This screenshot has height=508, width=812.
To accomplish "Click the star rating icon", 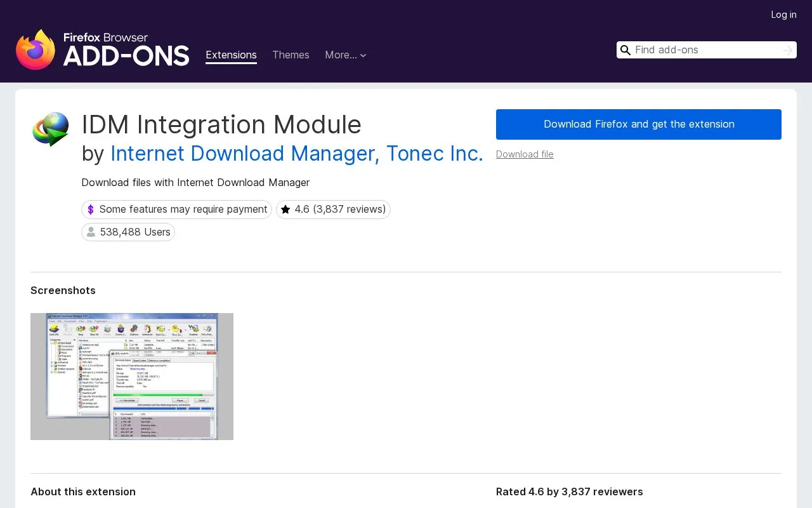I will [285, 210].
